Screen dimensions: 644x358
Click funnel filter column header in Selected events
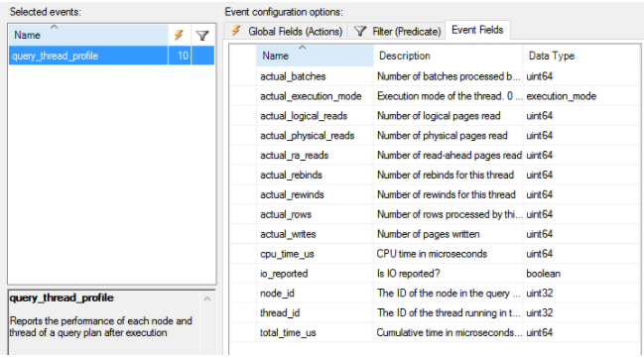(202, 36)
